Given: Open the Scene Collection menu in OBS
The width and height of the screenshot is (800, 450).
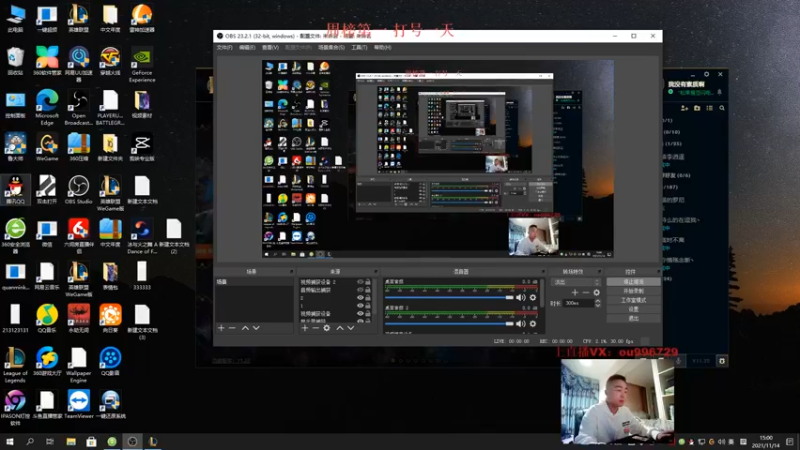Looking at the screenshot, I should pos(331,47).
